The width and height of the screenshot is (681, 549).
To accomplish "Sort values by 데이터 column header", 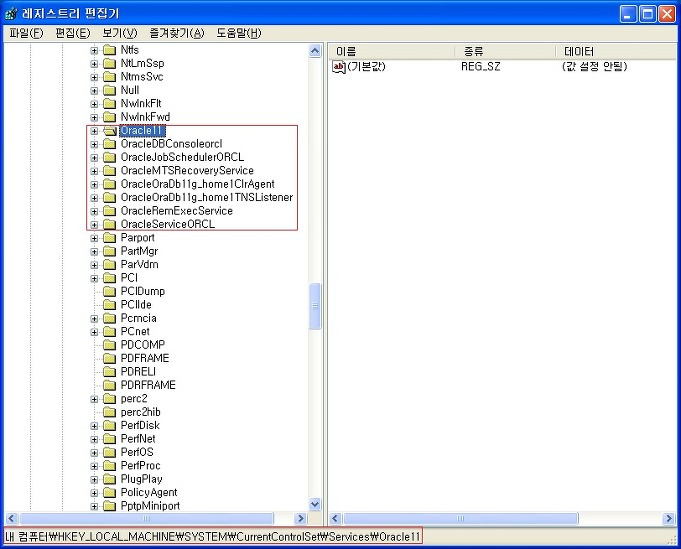I will 617,52.
